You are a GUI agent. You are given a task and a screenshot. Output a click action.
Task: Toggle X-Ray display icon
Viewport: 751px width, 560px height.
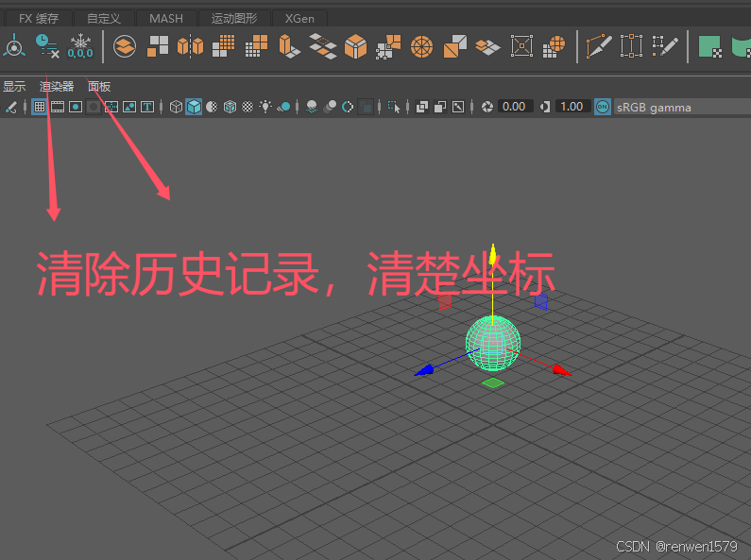point(421,107)
